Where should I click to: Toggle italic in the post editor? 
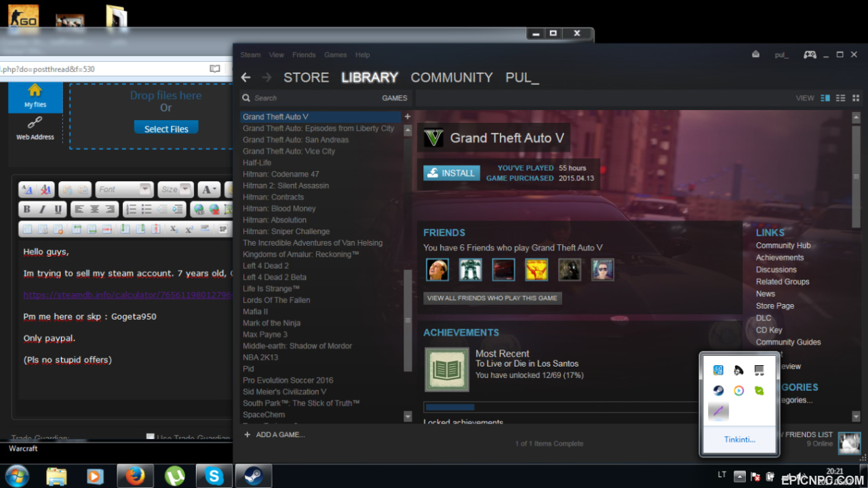(x=43, y=209)
